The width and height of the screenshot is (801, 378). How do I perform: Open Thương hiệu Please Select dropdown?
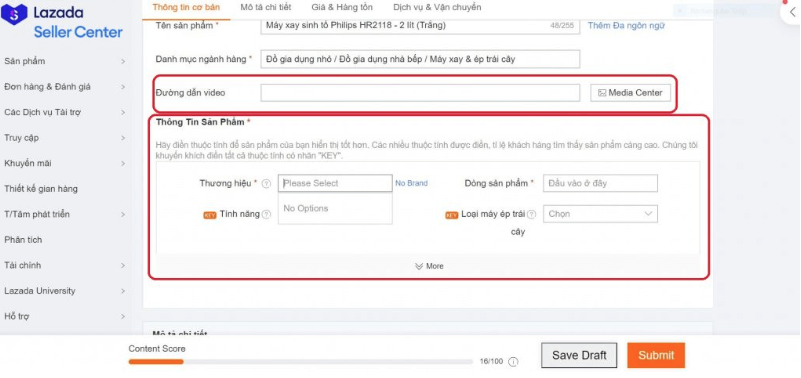click(335, 183)
